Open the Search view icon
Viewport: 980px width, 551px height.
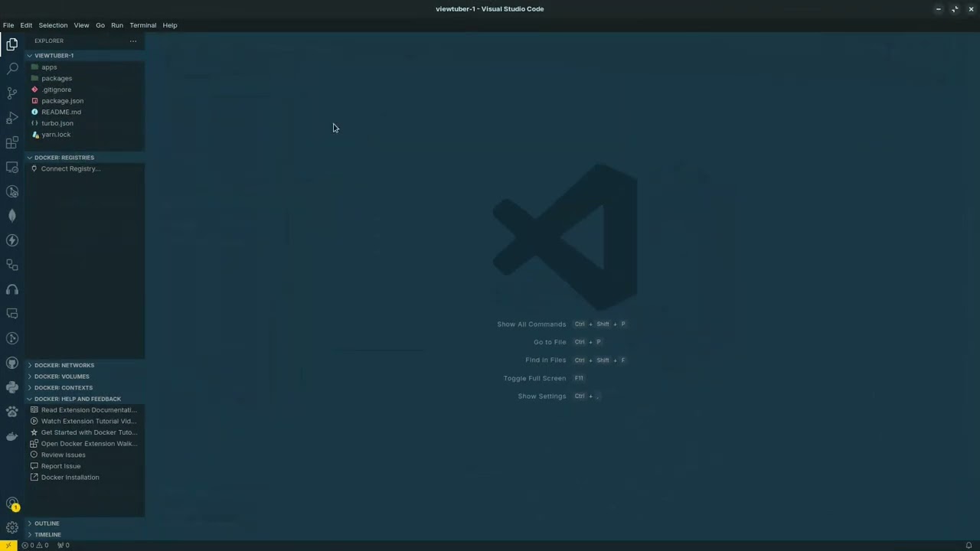click(x=11, y=69)
